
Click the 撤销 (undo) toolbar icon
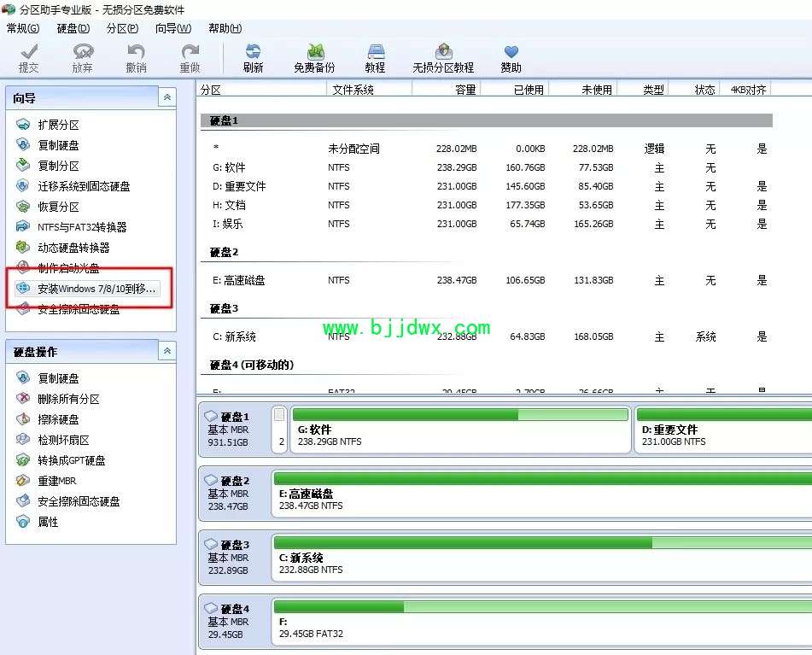click(x=137, y=58)
